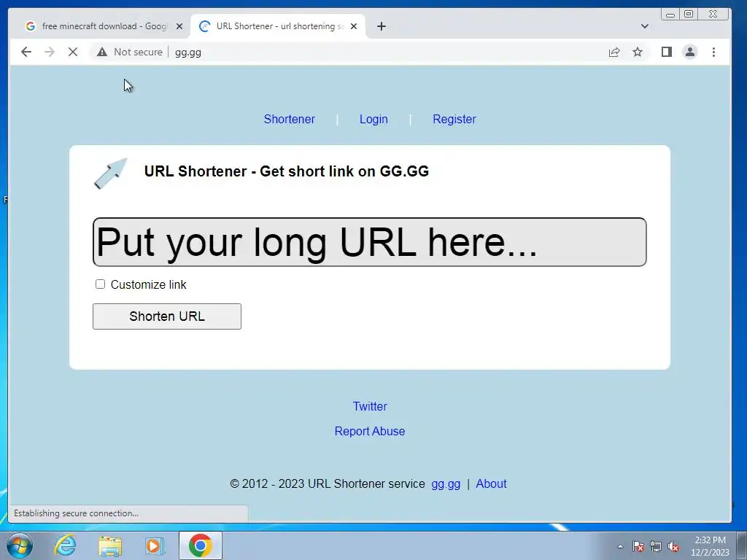Show hidden tray icons arrow
Viewport: 747px width, 560px height.
click(620, 546)
